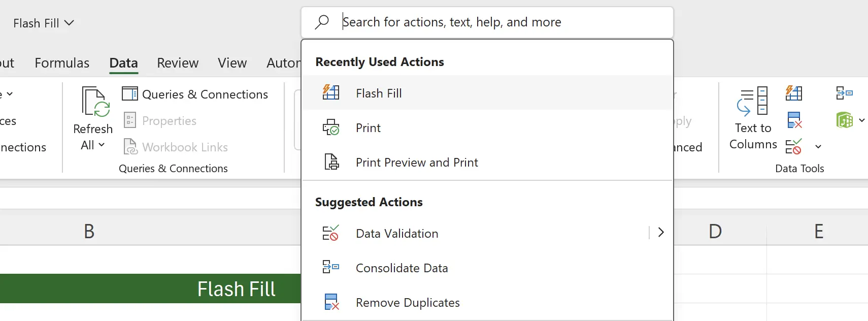The height and width of the screenshot is (321, 868).
Task: Open Queries & Connections pane button
Action: point(195,94)
